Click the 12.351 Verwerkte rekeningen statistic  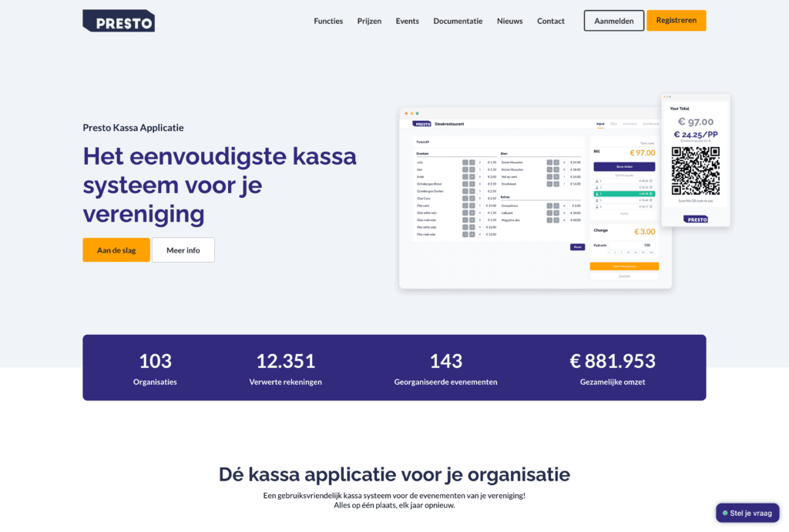[285, 369]
